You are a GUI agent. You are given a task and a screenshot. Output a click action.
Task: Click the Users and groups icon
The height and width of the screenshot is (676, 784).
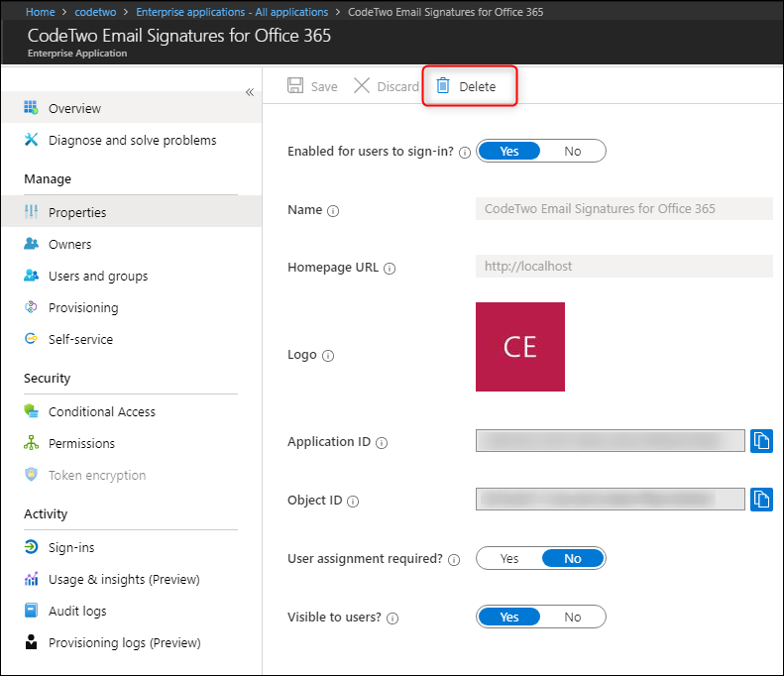(x=31, y=275)
